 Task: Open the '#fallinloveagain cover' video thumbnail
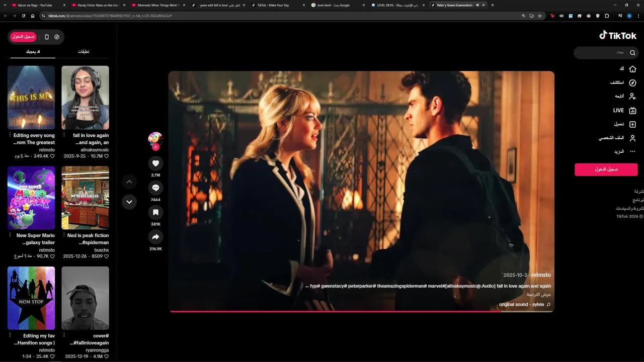[85, 298]
